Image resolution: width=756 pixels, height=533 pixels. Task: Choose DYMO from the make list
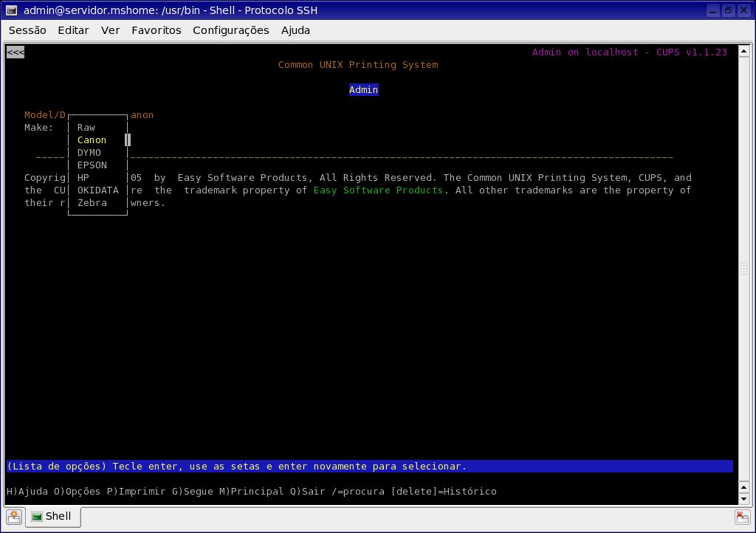click(89, 153)
